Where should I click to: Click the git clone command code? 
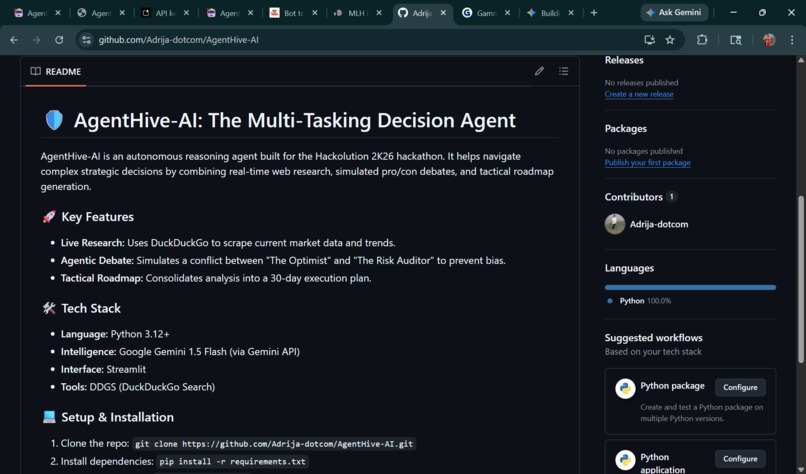(x=273, y=444)
